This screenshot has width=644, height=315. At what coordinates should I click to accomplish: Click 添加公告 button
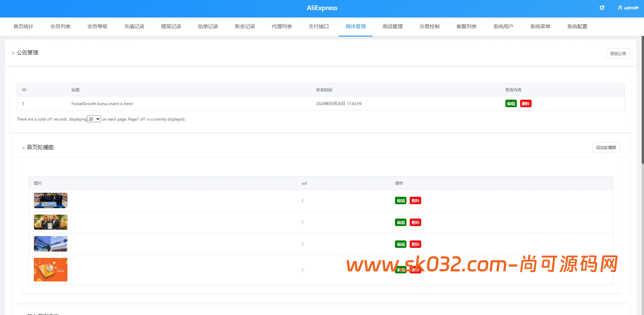coord(618,53)
